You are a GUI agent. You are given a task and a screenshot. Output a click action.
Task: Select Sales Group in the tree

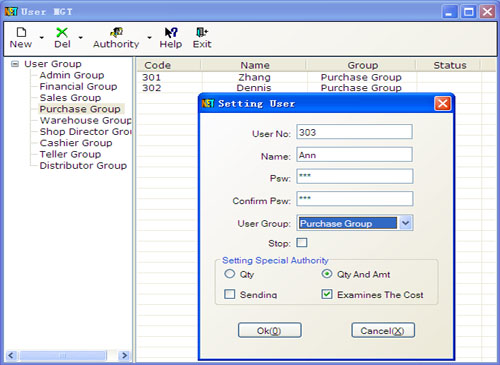(x=70, y=98)
